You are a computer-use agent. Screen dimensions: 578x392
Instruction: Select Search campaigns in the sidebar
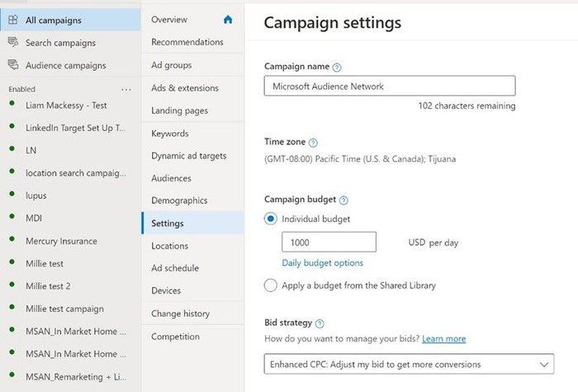60,43
